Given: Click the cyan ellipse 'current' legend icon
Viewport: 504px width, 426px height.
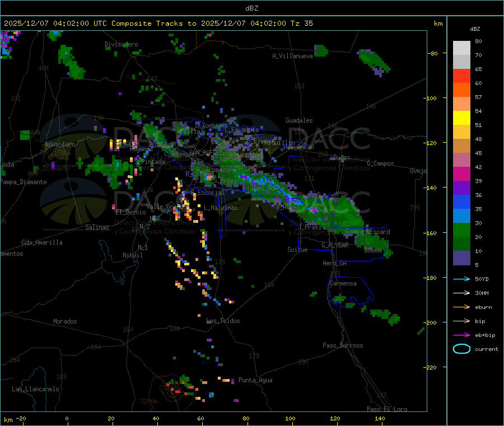Looking at the screenshot, I should point(461,349).
